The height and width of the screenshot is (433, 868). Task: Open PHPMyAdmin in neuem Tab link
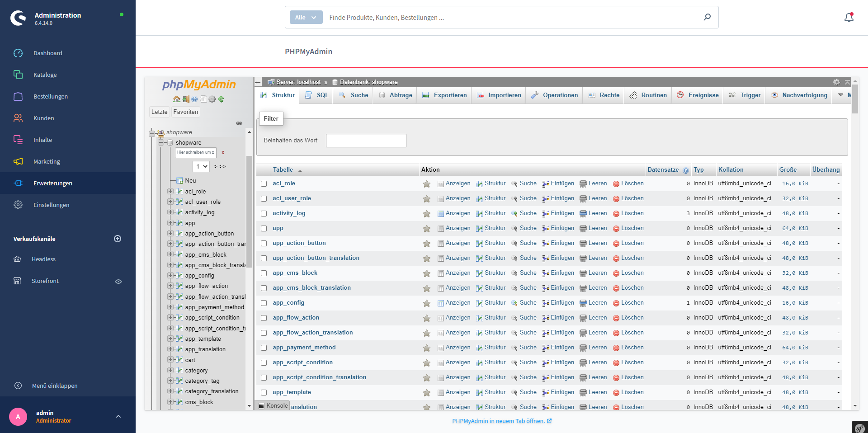[502, 421]
